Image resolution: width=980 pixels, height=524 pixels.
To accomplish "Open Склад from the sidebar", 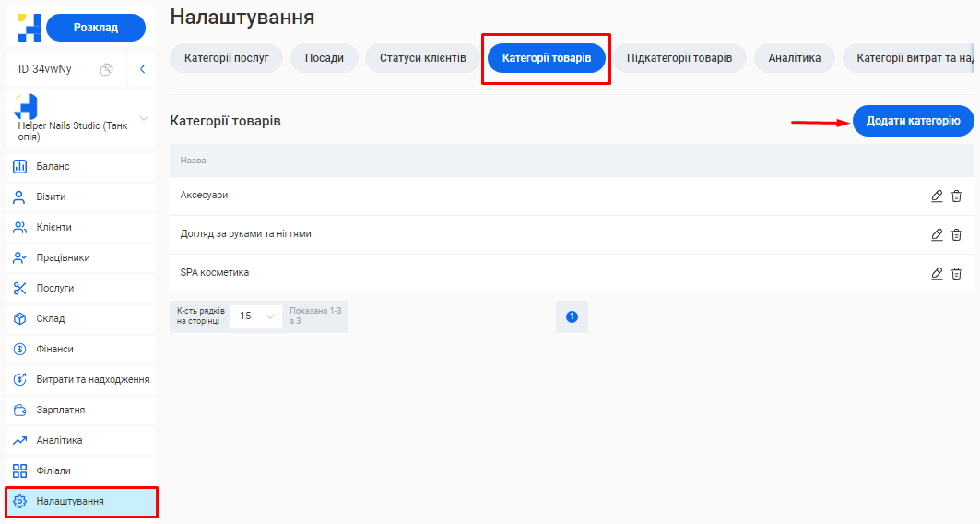I will coord(51,318).
